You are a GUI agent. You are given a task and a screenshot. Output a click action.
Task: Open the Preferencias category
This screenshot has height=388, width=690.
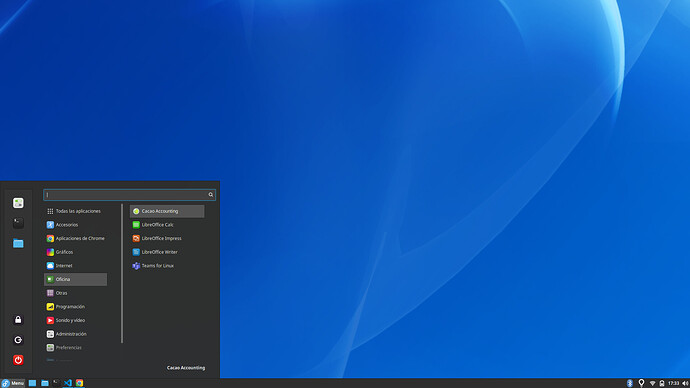point(75,348)
